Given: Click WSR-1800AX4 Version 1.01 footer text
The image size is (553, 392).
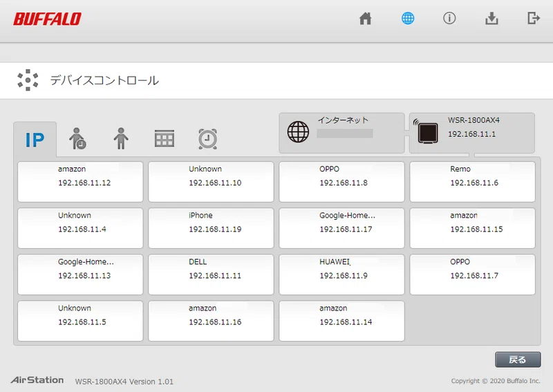Looking at the screenshot, I should (124, 382).
